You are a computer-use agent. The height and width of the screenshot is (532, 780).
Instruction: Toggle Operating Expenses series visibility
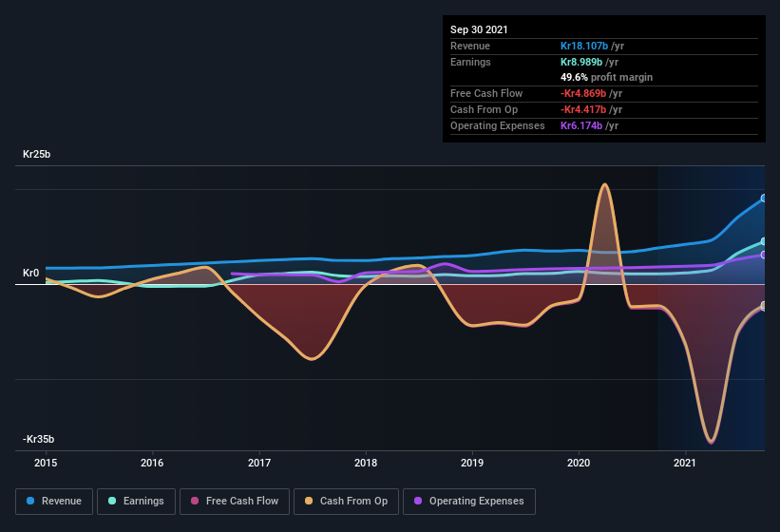tap(469, 502)
